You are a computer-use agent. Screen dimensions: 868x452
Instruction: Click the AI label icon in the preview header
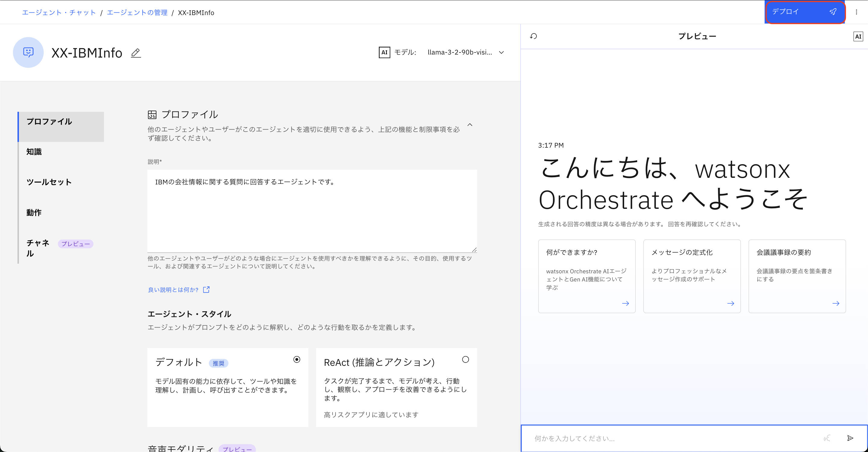click(857, 36)
